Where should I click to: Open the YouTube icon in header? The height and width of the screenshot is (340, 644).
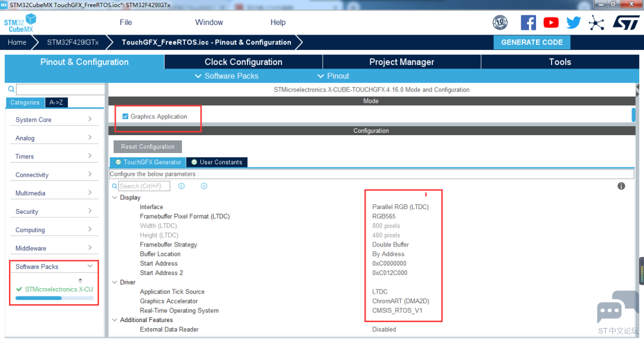[551, 23]
